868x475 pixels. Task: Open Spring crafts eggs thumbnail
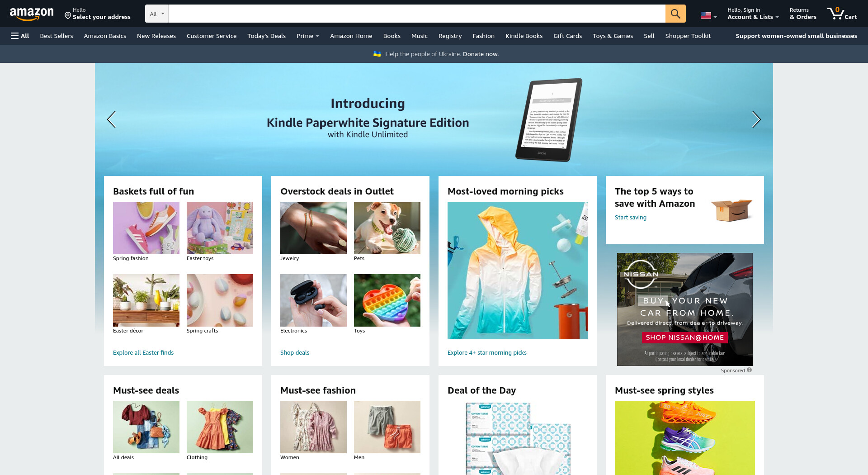pos(220,300)
